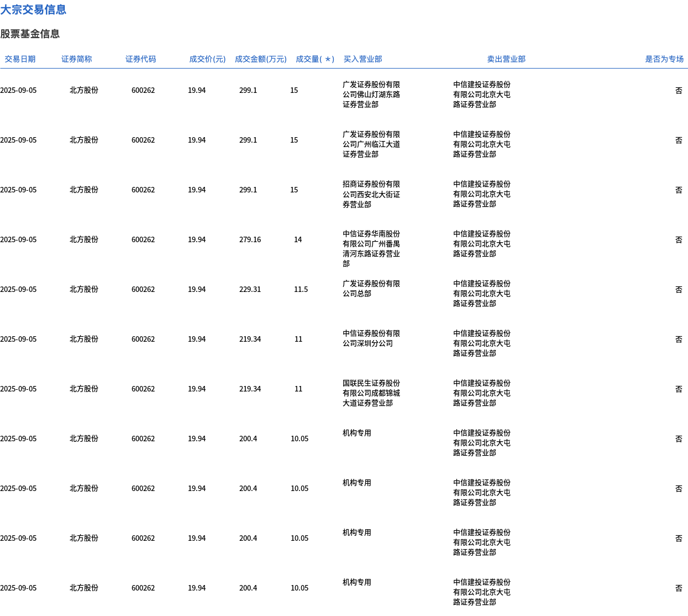Sort by 证券简称 column header
This screenshot has height=616, width=688.
(77, 59)
